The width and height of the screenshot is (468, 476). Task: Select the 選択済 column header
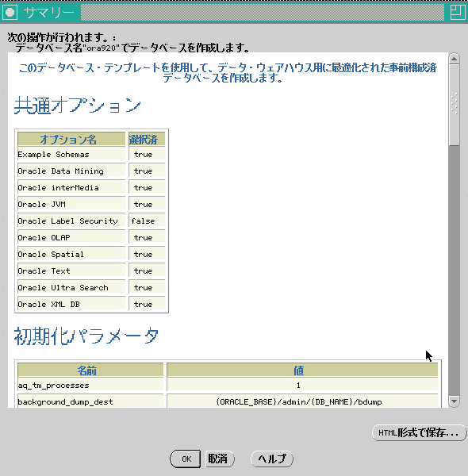click(x=147, y=140)
